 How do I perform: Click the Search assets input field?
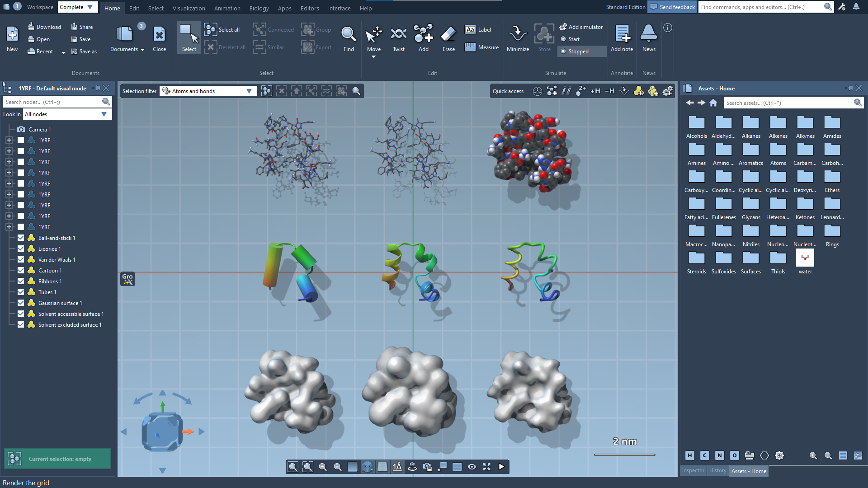[x=788, y=103]
